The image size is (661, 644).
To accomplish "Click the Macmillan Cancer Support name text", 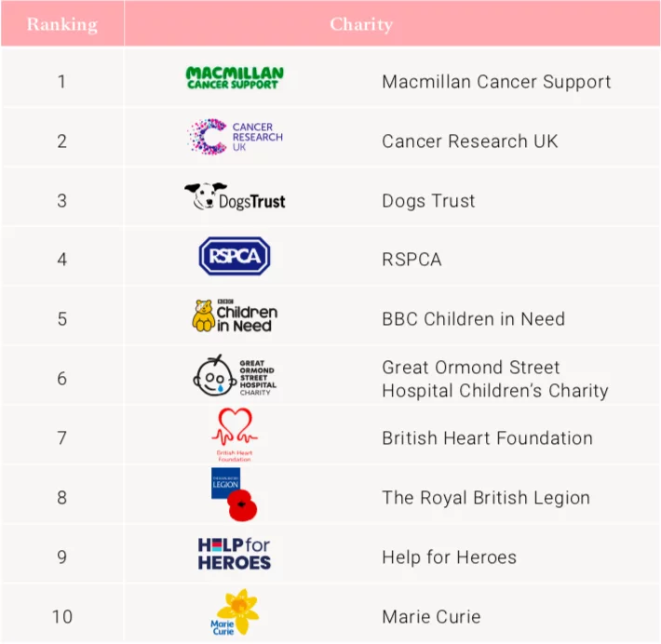I will (496, 82).
